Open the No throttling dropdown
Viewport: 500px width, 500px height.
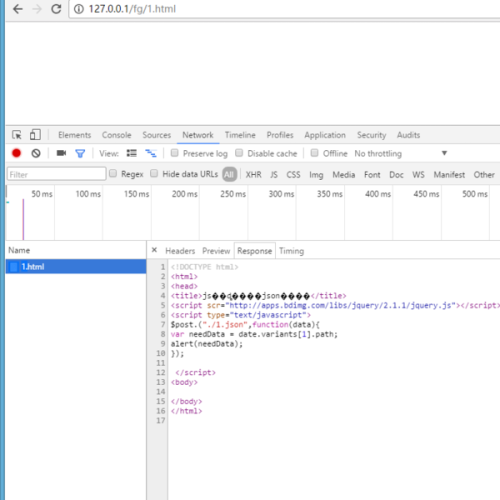[x=401, y=153]
